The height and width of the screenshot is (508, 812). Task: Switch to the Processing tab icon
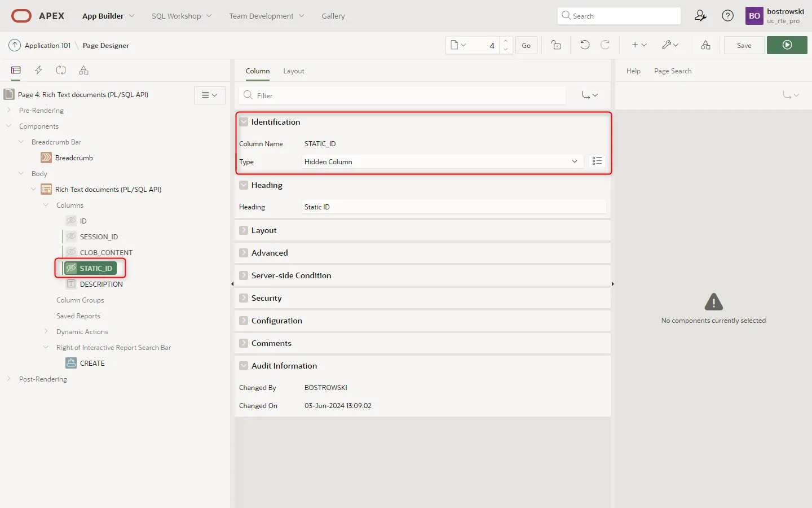click(61, 71)
